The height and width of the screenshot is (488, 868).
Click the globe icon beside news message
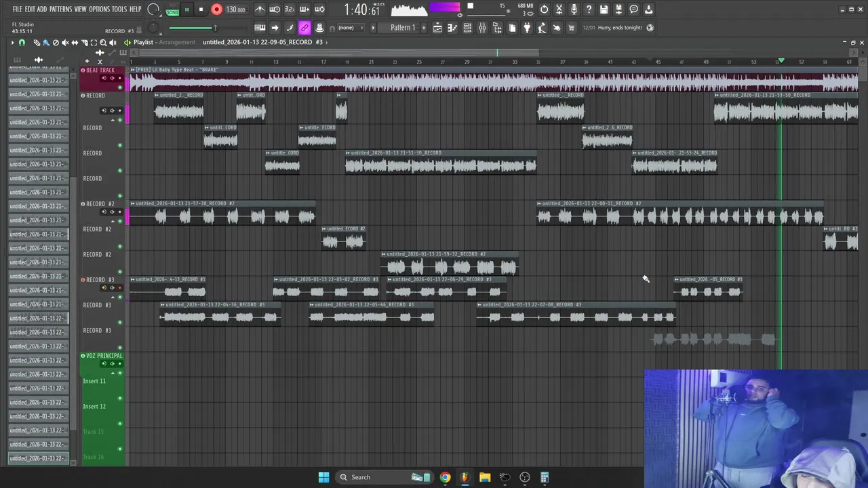(650, 28)
